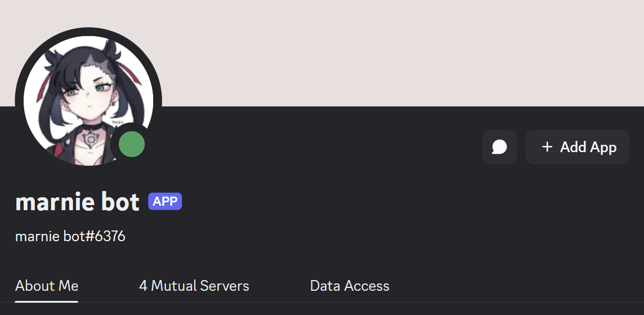Click the white underline below About Me
This screenshot has width=644, height=315.
(x=47, y=301)
